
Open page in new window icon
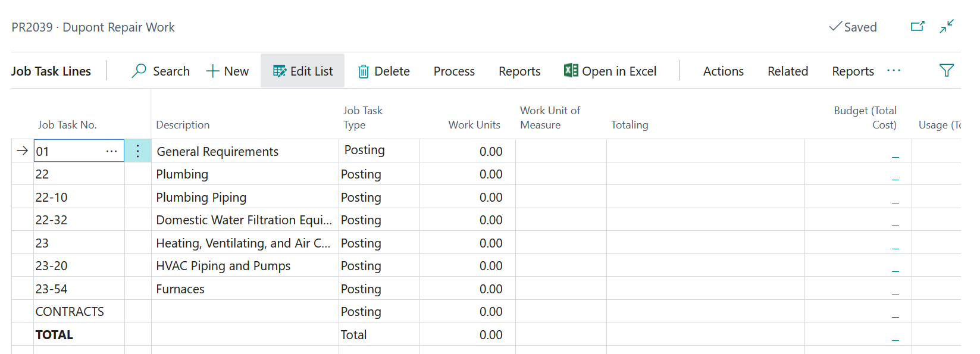[918, 26]
